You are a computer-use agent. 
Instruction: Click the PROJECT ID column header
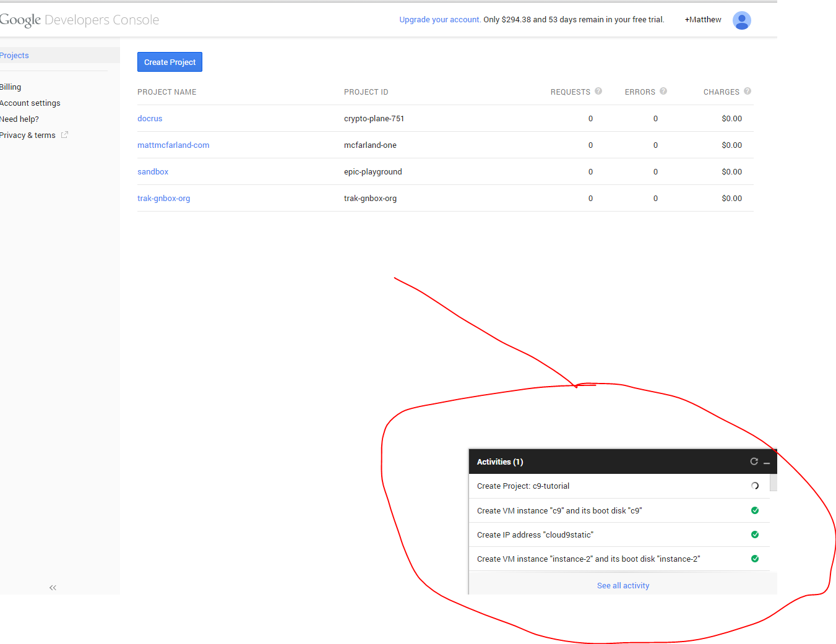pos(366,92)
